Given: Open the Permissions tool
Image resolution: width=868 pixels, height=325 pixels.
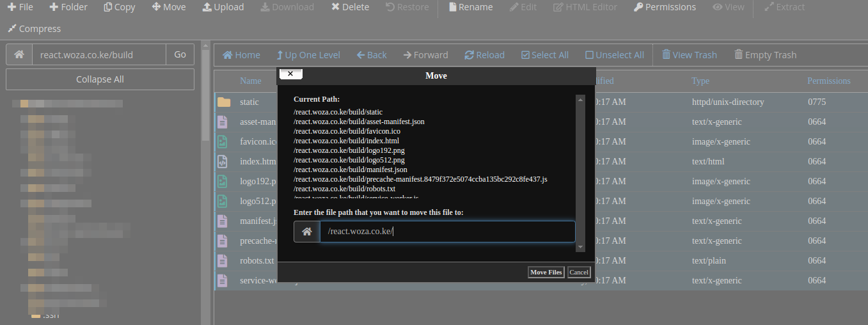Looking at the screenshot, I should [x=665, y=7].
